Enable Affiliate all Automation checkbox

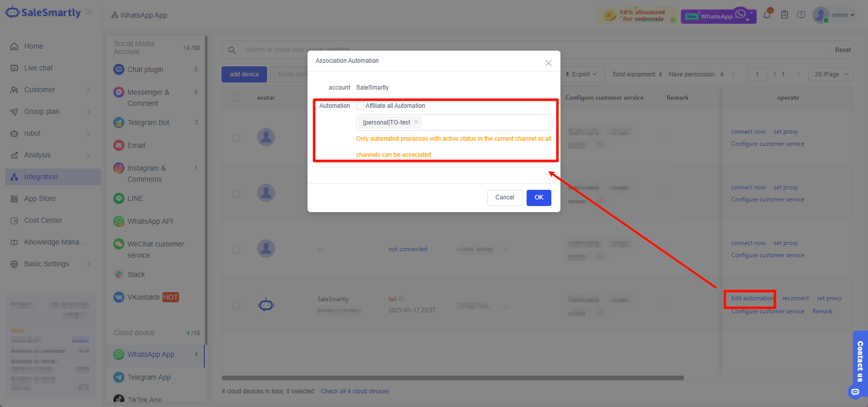coord(360,106)
